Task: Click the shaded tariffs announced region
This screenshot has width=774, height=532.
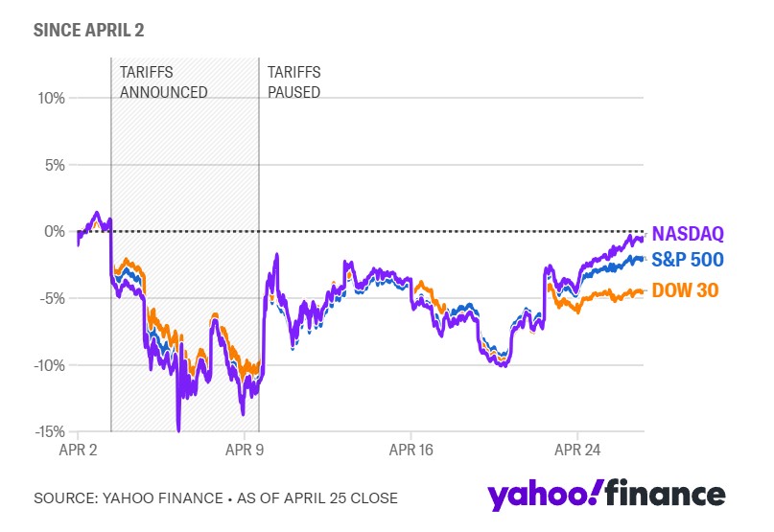Action: click(185, 244)
